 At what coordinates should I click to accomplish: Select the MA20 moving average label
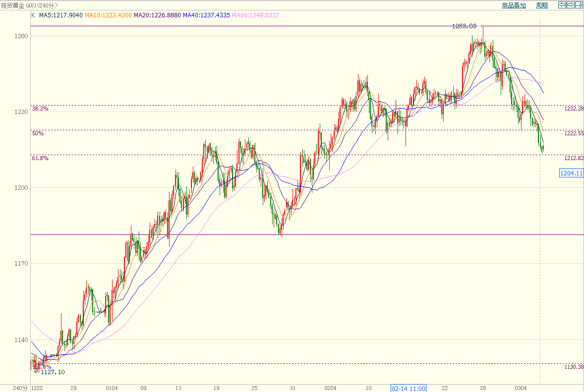point(157,15)
